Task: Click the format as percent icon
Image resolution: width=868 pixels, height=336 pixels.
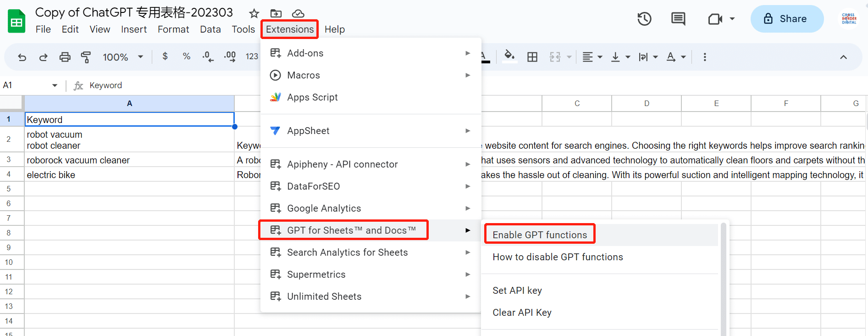Action: 186,56
